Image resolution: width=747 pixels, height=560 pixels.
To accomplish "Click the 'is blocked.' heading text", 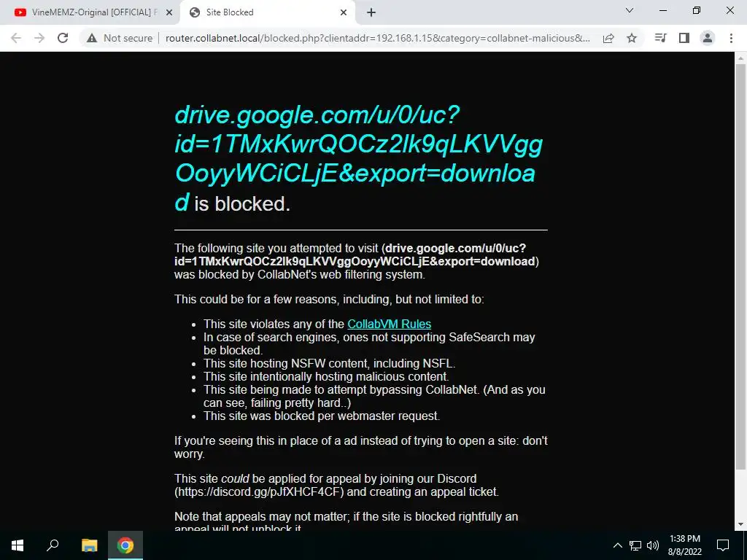I will 242,204.
